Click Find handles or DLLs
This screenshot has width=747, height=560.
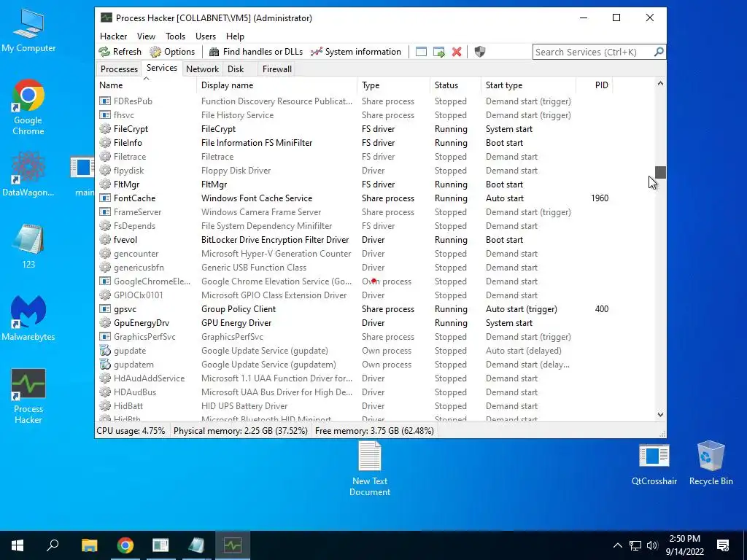point(256,52)
